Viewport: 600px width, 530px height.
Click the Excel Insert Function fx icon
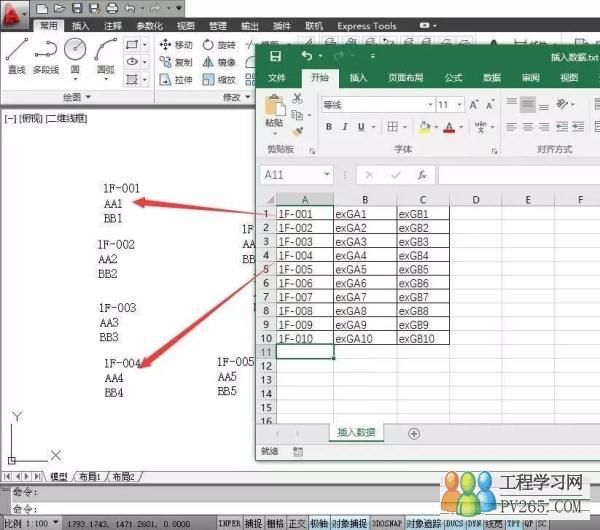coord(422,175)
